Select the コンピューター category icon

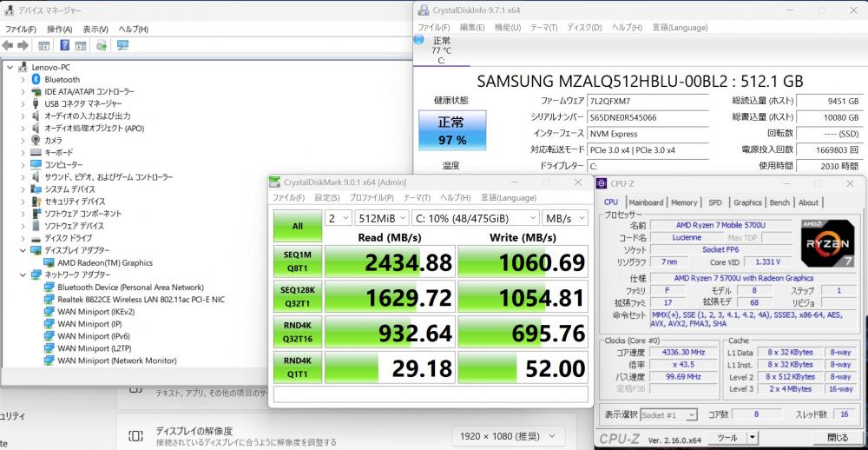tap(36, 164)
